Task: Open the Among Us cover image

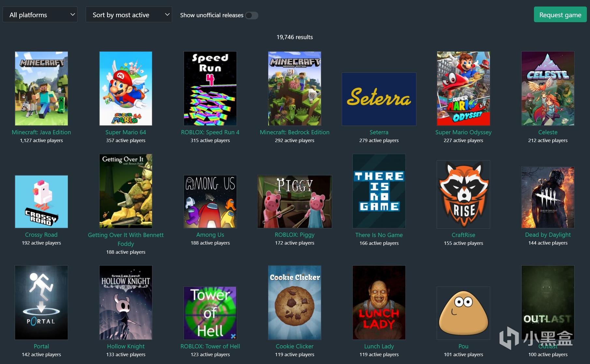Action: click(x=210, y=202)
